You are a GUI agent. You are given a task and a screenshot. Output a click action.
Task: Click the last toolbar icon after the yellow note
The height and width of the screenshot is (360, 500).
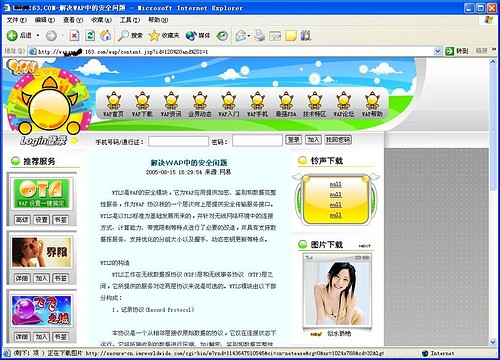[306, 36]
